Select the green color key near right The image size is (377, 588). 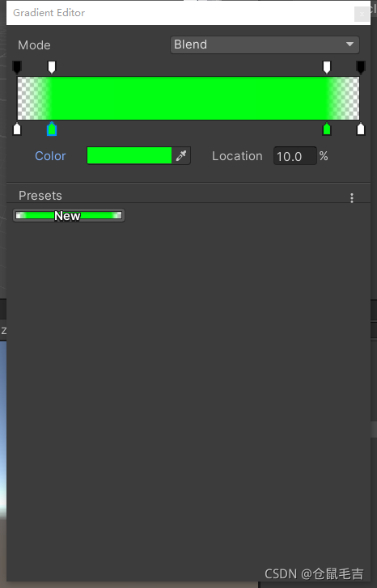click(x=327, y=129)
